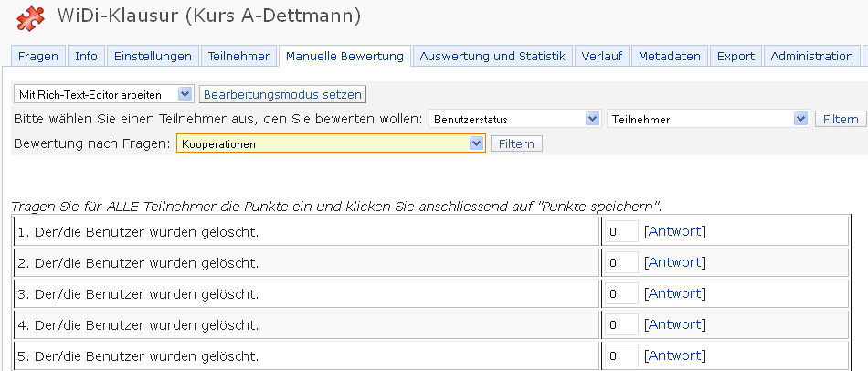Open the Export tab
868x371 pixels.
pos(736,57)
